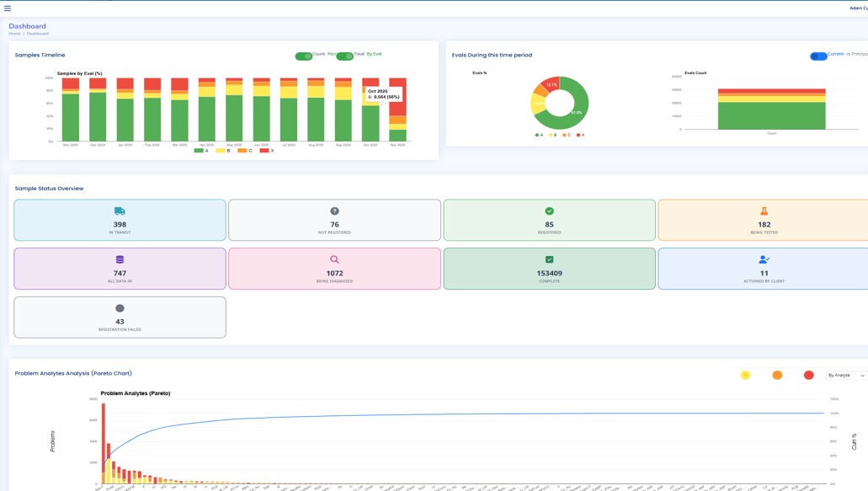
Task: Click the Not Registered question mark icon
Action: tap(334, 211)
